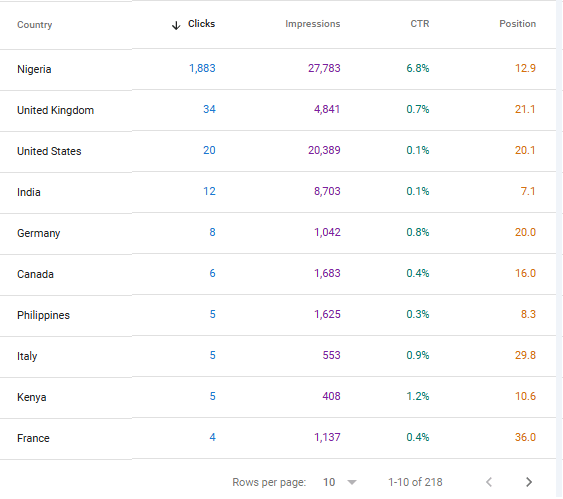Click Kenya's 408 impressions value
563x499 pixels.
pyautogui.click(x=331, y=396)
